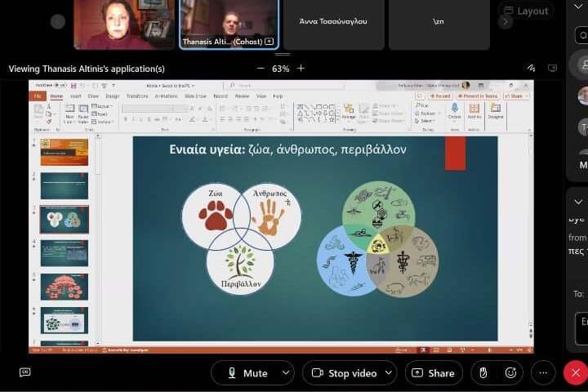Show previous participants with left arrow
Viewport: 588px width, 392px height.
[x=58, y=22]
